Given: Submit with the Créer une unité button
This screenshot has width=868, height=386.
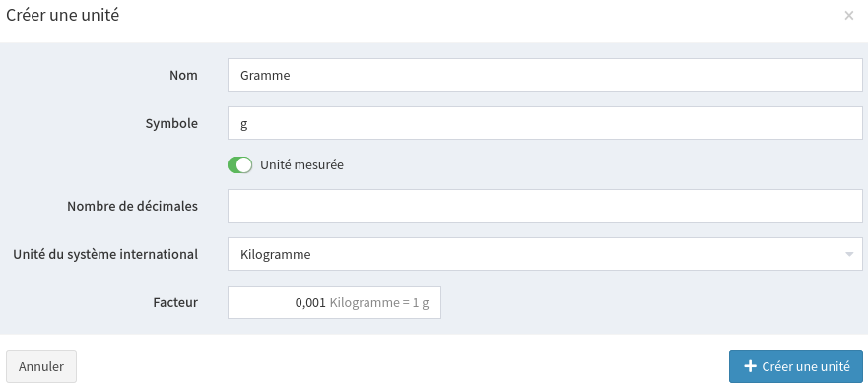Looking at the screenshot, I should 795,366.
